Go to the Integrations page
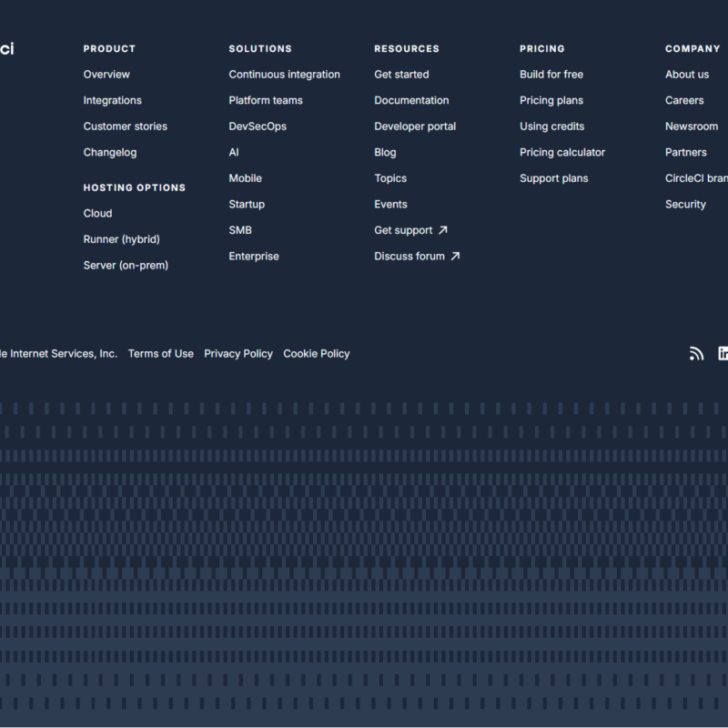The width and height of the screenshot is (728, 728). click(x=112, y=101)
